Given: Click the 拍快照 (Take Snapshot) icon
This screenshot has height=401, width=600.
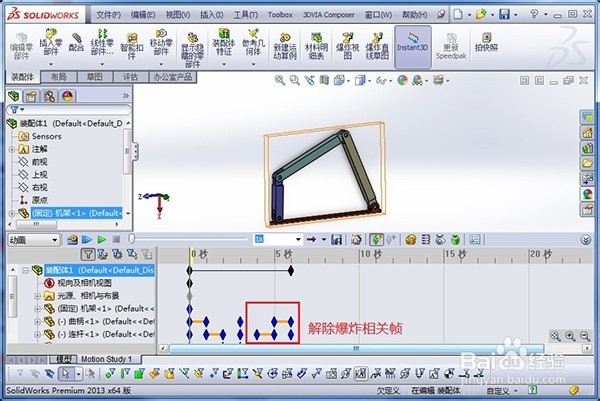Looking at the screenshot, I should coord(486,42).
